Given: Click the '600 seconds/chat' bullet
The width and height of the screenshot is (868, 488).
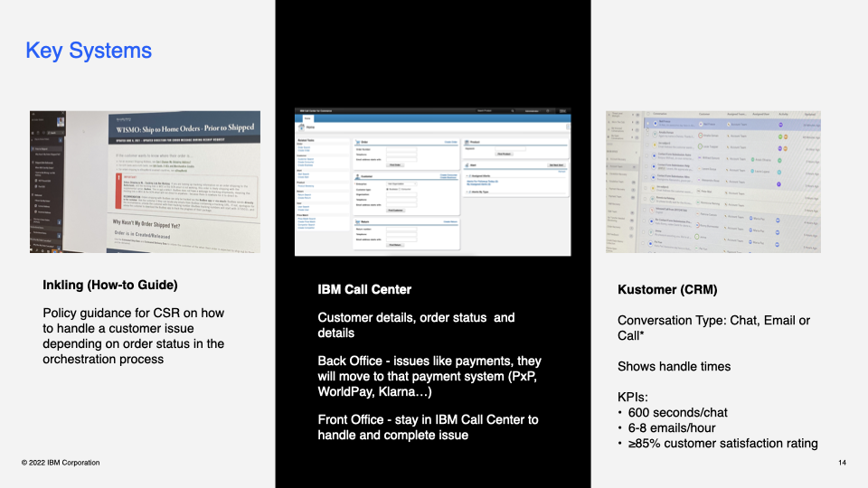Looking at the screenshot, I should (x=677, y=412).
